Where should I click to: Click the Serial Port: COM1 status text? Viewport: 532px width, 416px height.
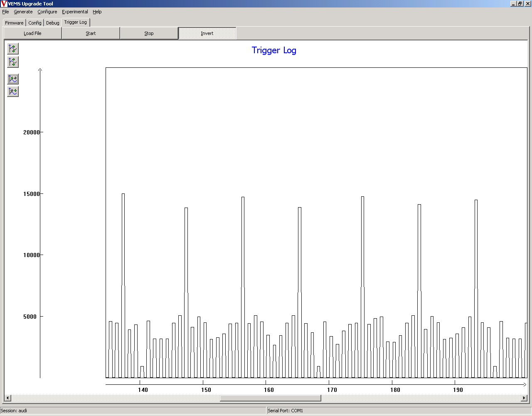(x=285, y=411)
